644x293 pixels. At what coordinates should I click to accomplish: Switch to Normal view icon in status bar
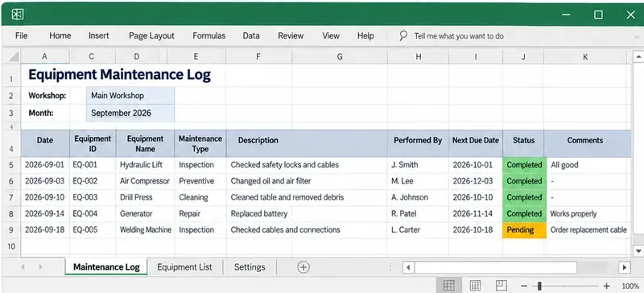coord(449,286)
